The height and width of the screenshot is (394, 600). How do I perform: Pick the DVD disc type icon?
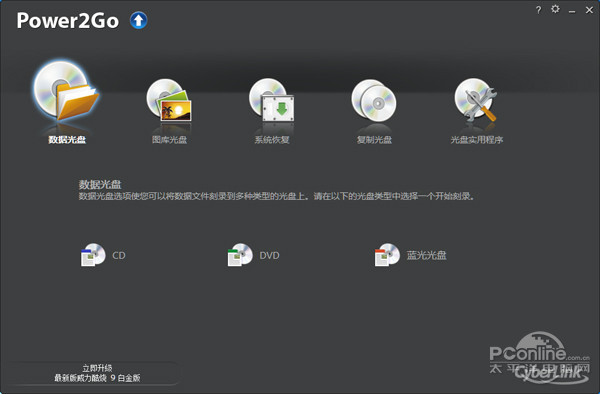pos(240,255)
